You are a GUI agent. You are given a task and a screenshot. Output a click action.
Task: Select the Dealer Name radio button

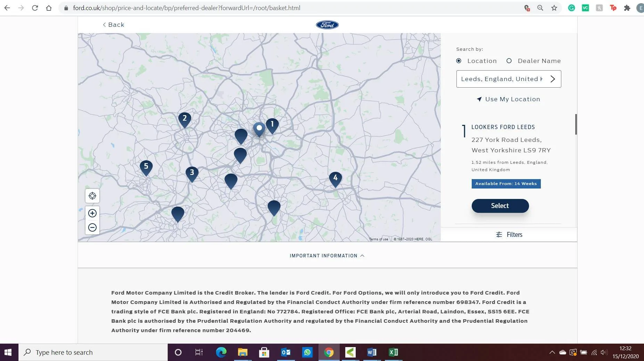[x=509, y=61]
